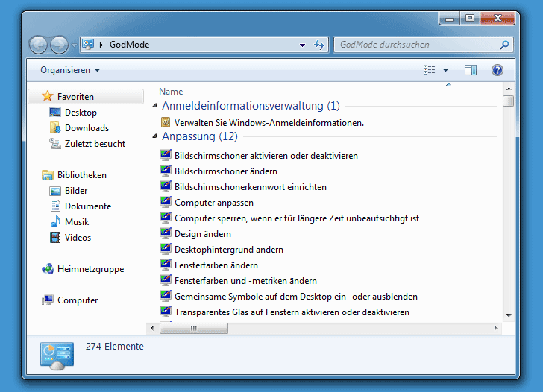
Task: Click the horizontal scrollbar left arrow
Action: tap(152, 328)
